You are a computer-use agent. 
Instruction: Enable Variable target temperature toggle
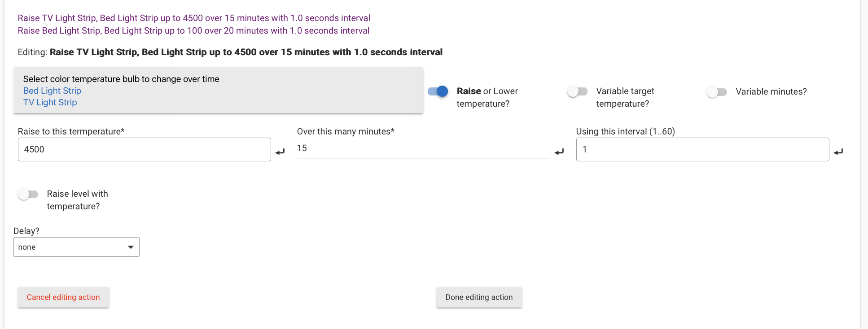point(577,91)
